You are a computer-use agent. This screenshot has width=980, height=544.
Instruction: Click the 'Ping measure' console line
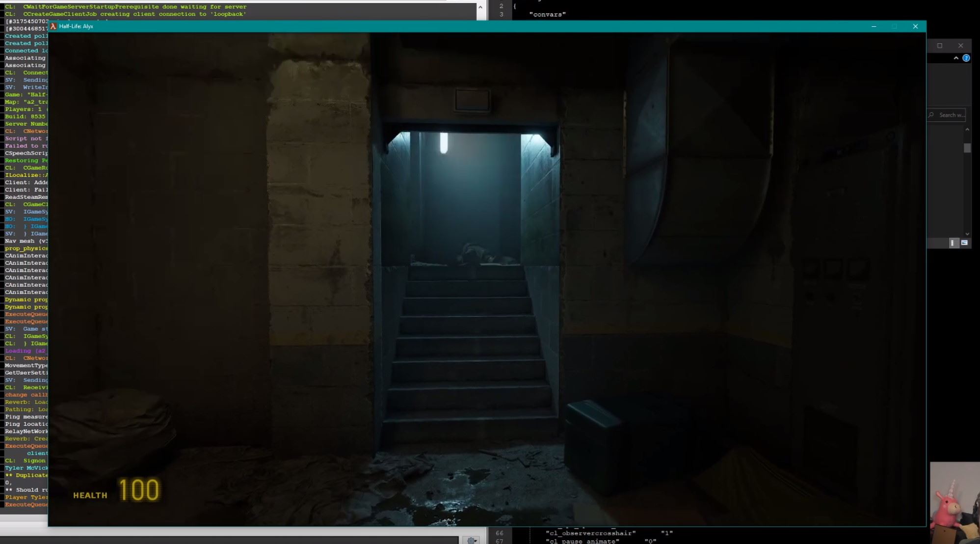click(26, 417)
